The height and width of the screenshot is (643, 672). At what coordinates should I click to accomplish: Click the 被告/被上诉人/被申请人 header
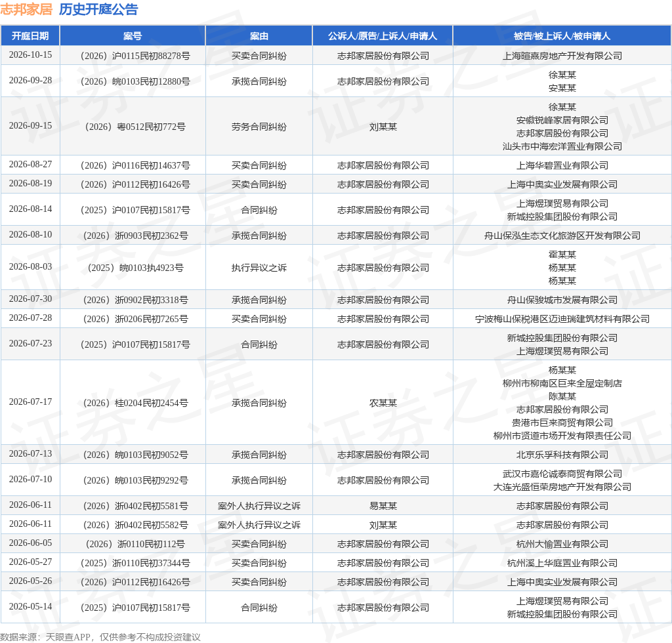tap(562, 36)
